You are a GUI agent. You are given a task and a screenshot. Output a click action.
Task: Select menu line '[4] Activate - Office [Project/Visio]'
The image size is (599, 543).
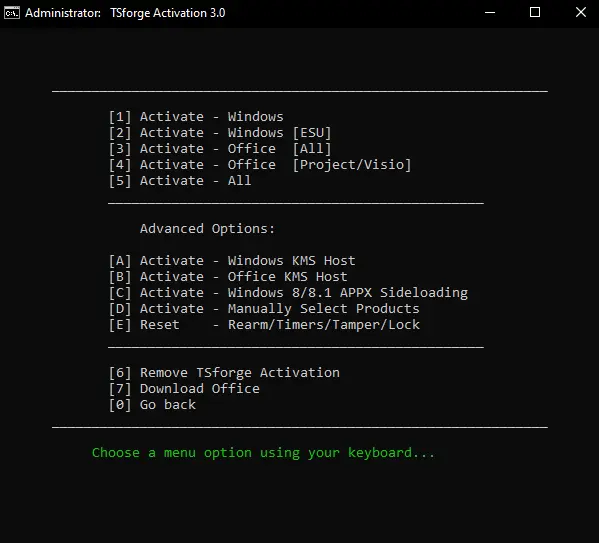click(x=260, y=165)
